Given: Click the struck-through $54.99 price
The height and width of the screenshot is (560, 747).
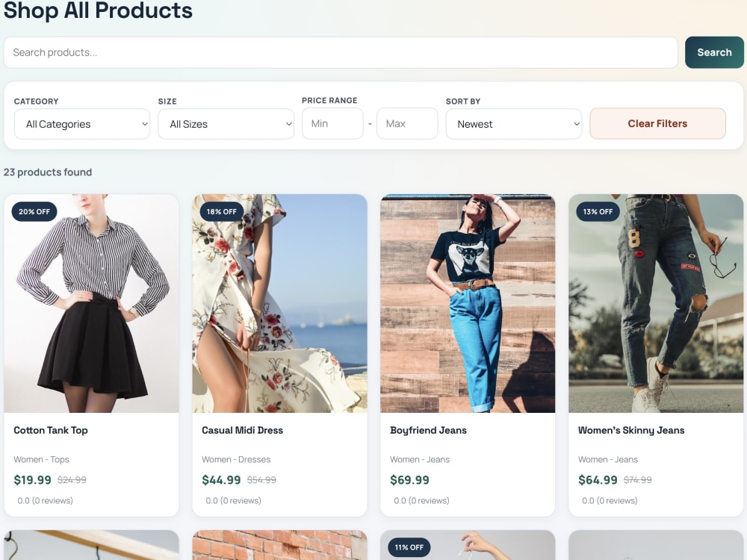Looking at the screenshot, I should click(x=261, y=480).
